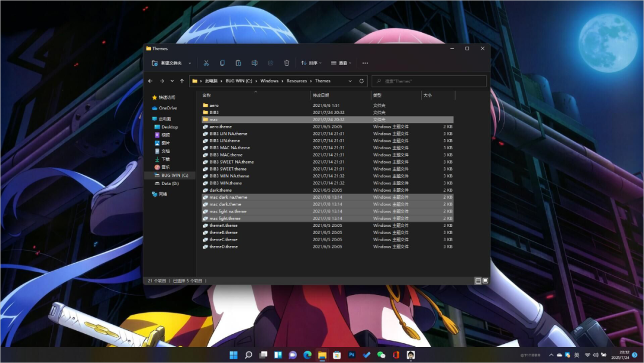Open the three-dot more options menu

[365, 63]
